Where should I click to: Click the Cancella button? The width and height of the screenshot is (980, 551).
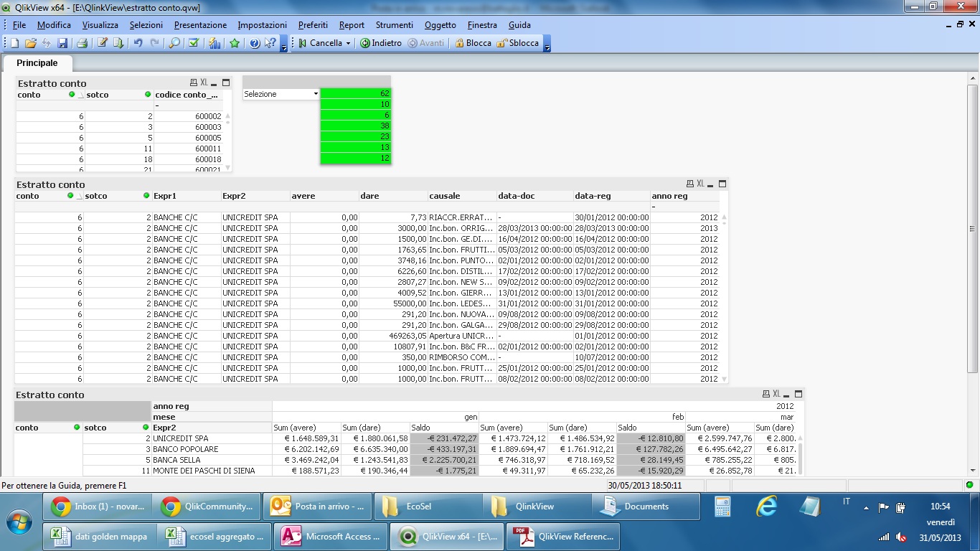click(321, 43)
